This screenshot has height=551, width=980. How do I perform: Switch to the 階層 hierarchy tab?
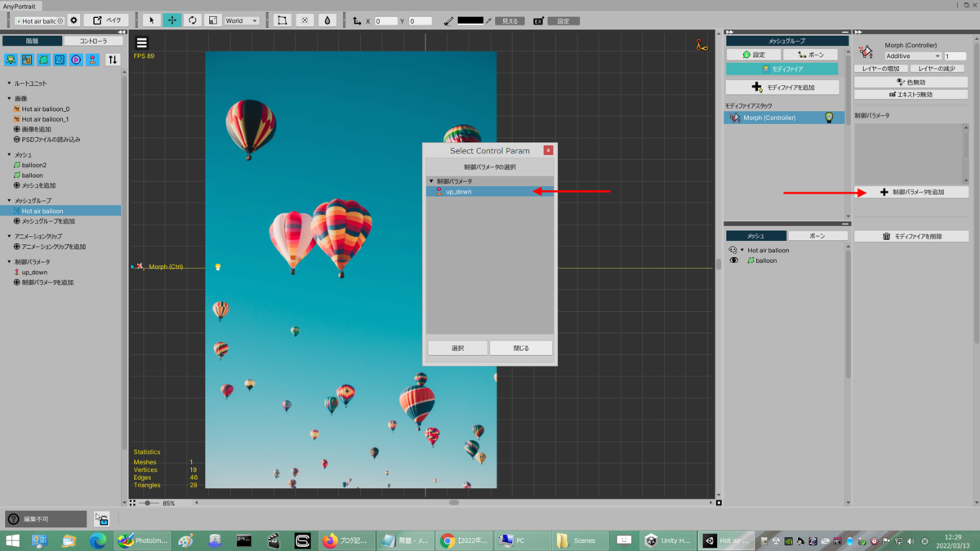(32, 41)
